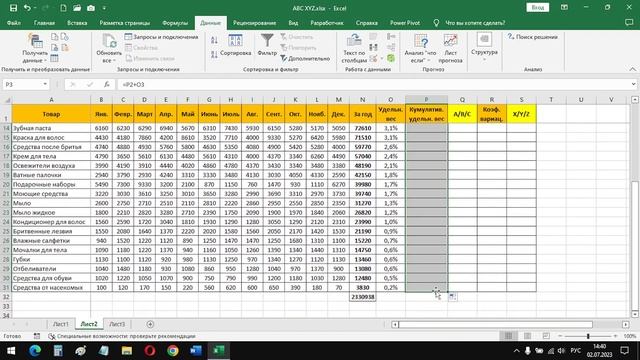The width and height of the screenshot is (640, 360).
Task: Open Windows Start menu
Action: pos(11,351)
